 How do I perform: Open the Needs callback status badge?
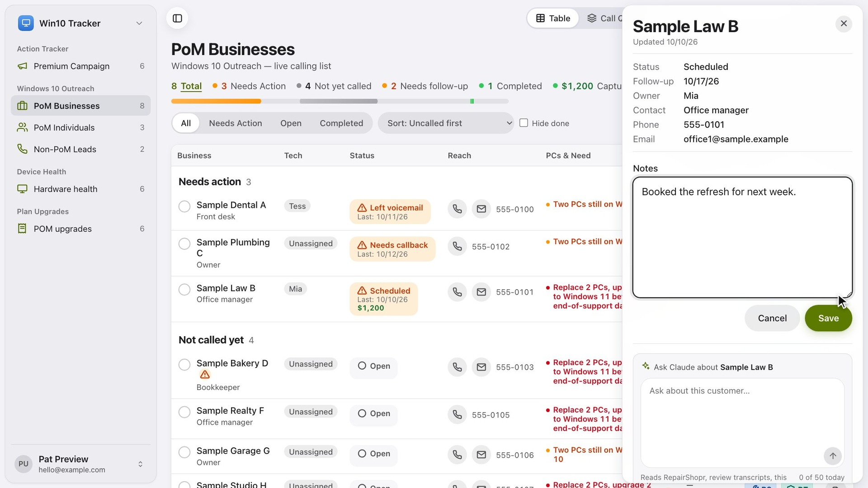tap(392, 249)
